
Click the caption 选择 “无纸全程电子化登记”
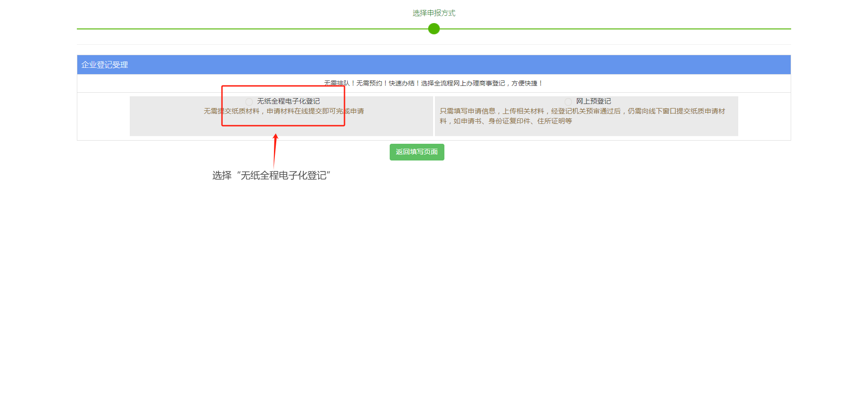[x=271, y=175]
